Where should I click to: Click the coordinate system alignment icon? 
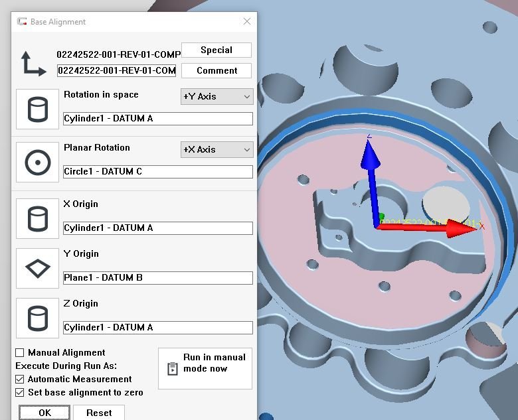coord(33,64)
